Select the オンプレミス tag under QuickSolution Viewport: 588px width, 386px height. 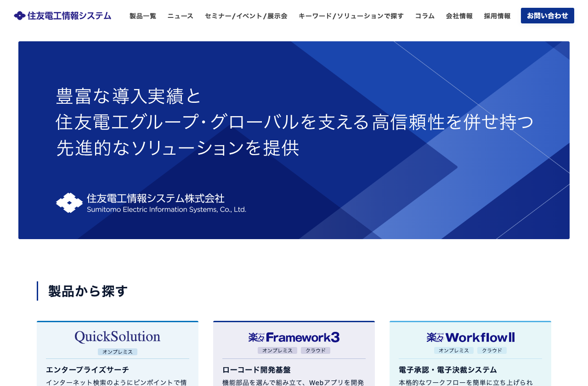coord(117,352)
